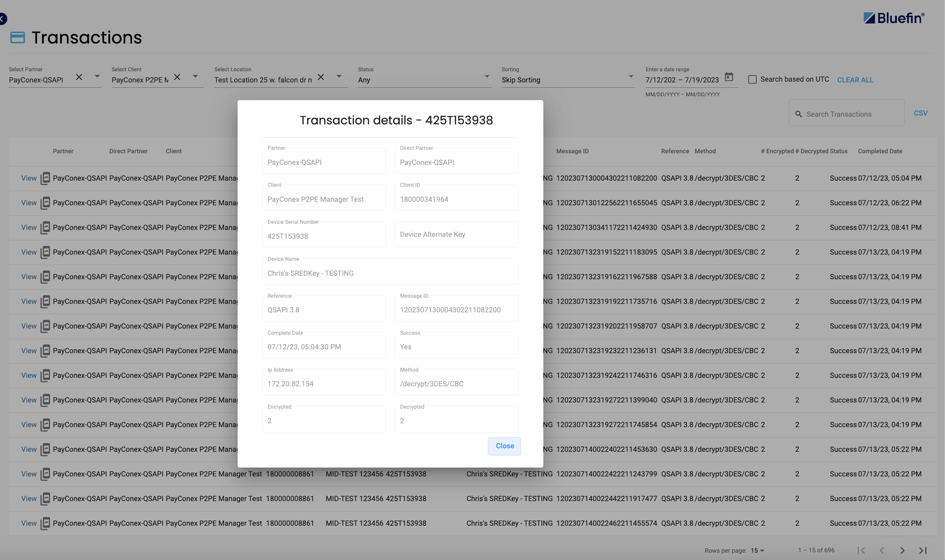Click the calendar icon next to date range

pyautogui.click(x=729, y=77)
